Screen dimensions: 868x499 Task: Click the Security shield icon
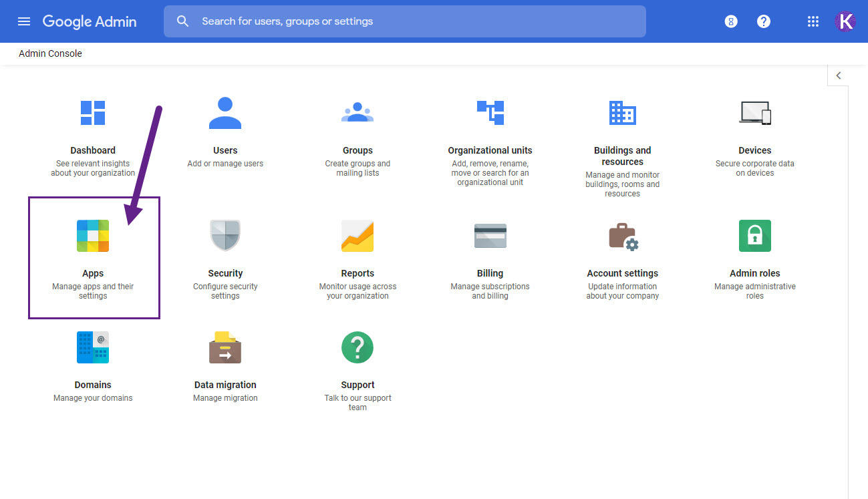pyautogui.click(x=225, y=236)
